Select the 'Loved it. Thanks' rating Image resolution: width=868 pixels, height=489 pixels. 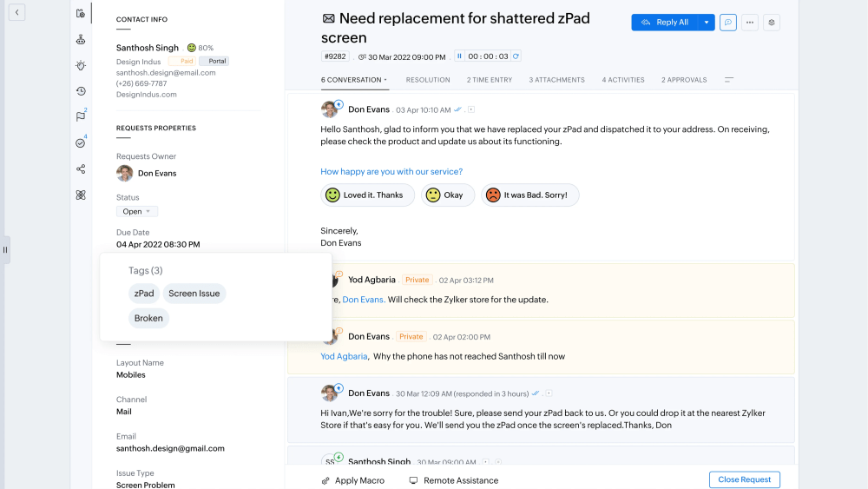(364, 195)
